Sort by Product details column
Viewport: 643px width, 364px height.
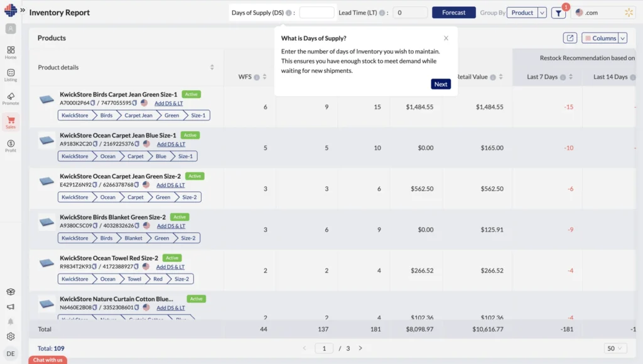212,67
